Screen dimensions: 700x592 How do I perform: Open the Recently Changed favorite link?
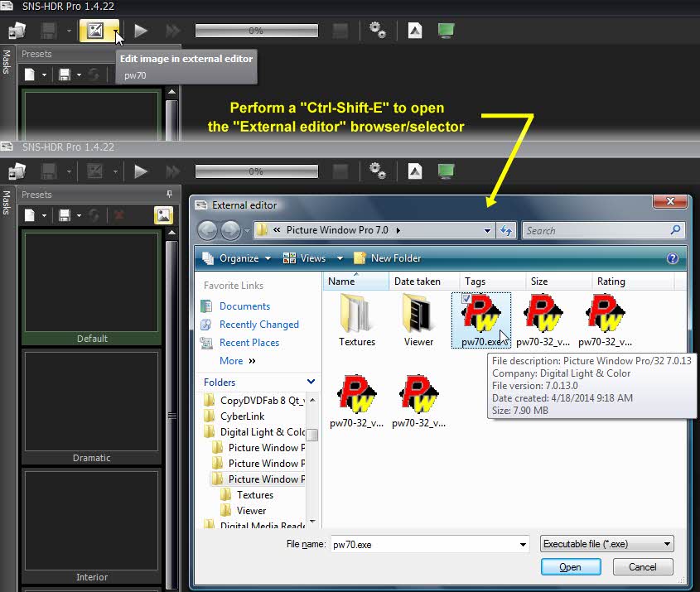coord(258,325)
